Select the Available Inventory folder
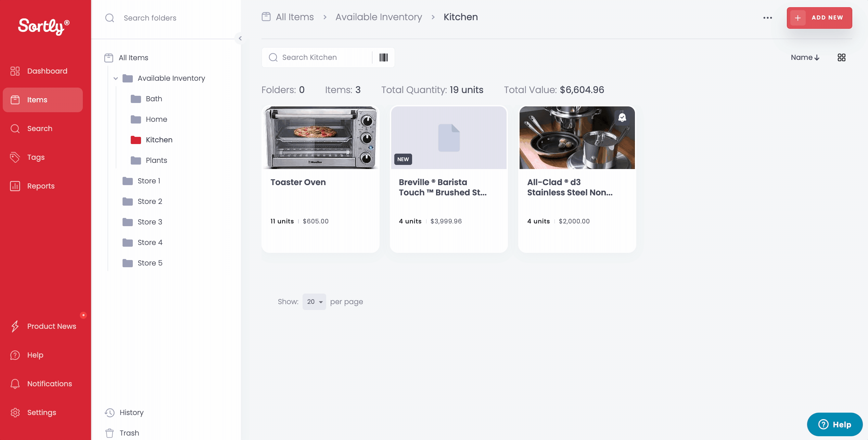The height and width of the screenshot is (440, 868). coord(171,78)
